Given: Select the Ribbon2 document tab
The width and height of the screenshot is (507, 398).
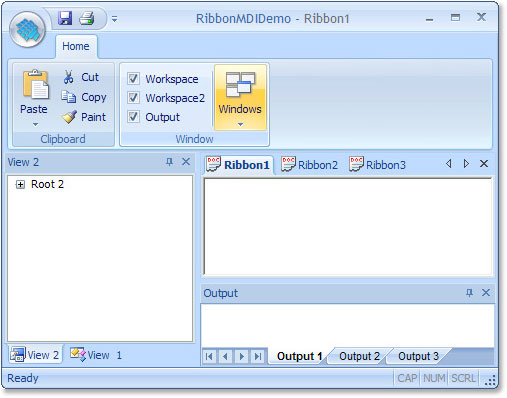Looking at the screenshot, I should [x=309, y=165].
